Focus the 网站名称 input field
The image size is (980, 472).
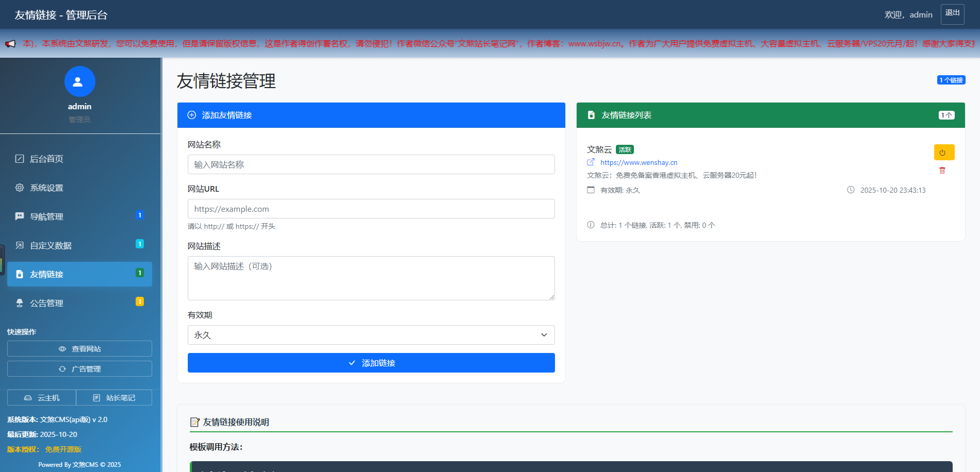(371, 164)
